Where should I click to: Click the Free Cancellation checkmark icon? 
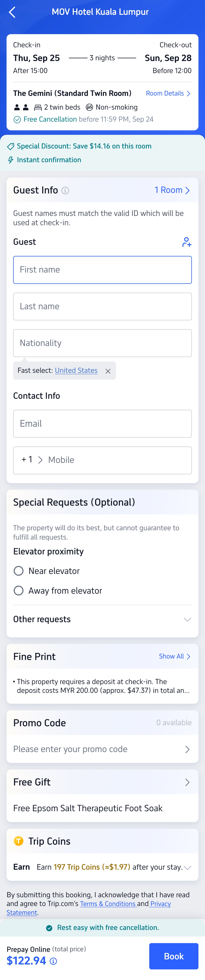tap(17, 119)
